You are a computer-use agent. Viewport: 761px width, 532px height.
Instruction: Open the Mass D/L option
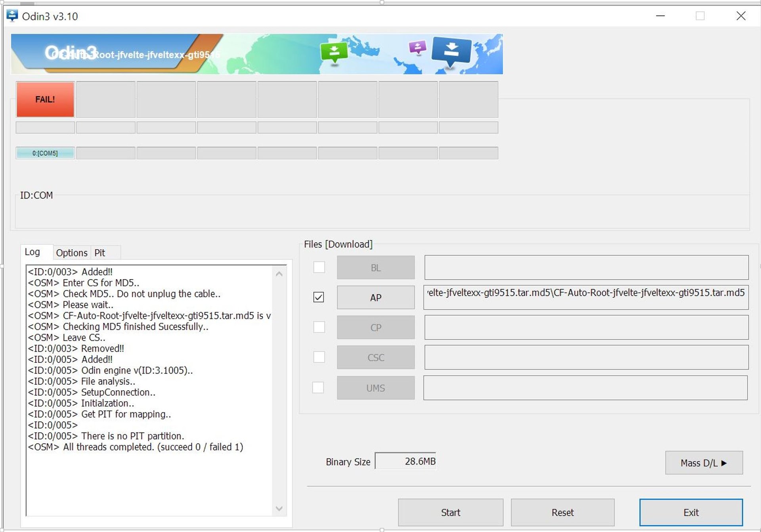pos(704,463)
